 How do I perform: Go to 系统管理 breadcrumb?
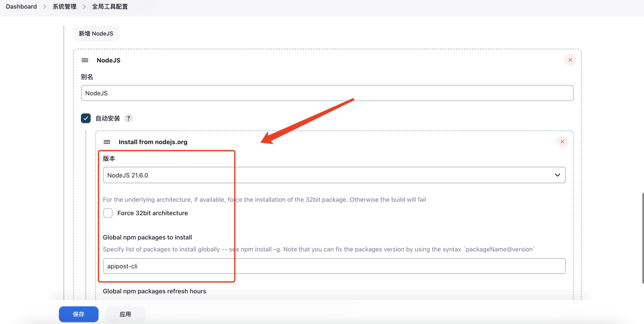point(64,7)
